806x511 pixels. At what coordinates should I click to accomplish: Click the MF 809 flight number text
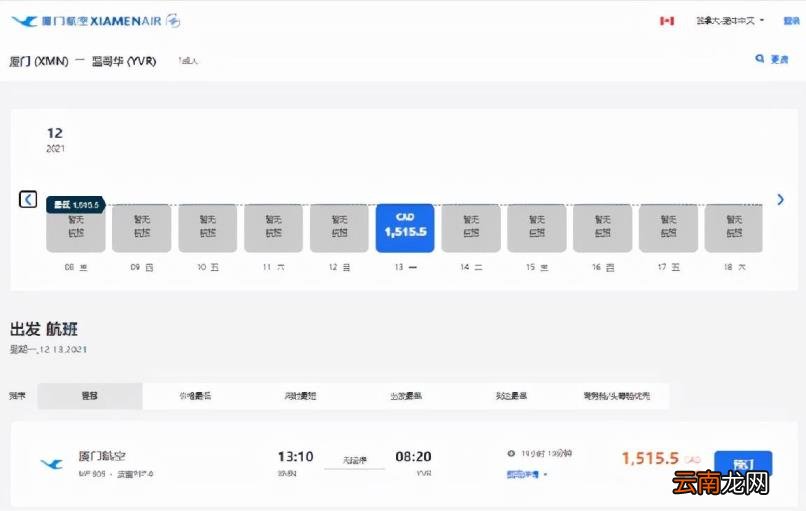92,473
